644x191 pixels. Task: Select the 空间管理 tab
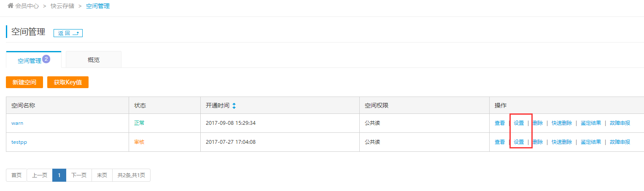click(x=30, y=61)
